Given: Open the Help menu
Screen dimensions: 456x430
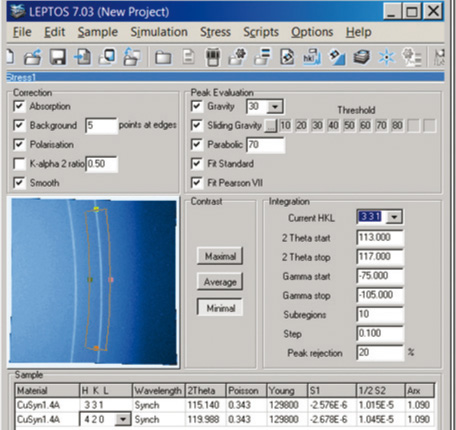Looking at the screenshot, I should [359, 32].
